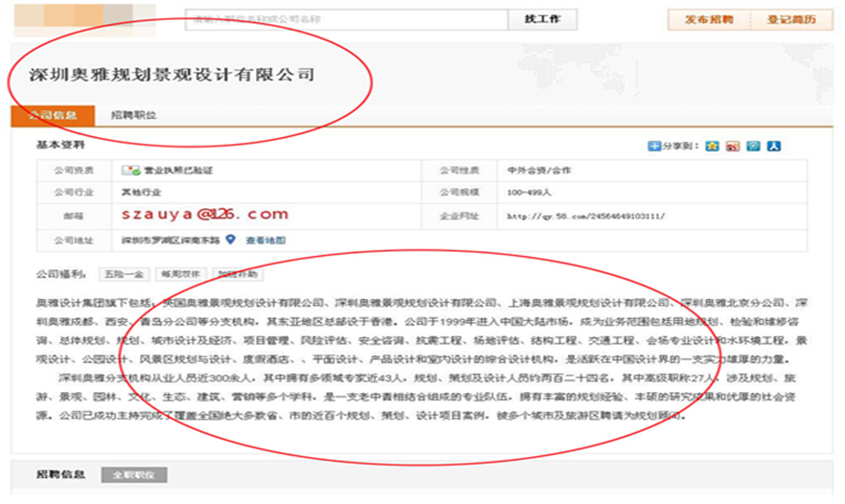Viewport: 845px width, 504px height.
Task: Click the 发布招聘 button
Action: [x=708, y=19]
